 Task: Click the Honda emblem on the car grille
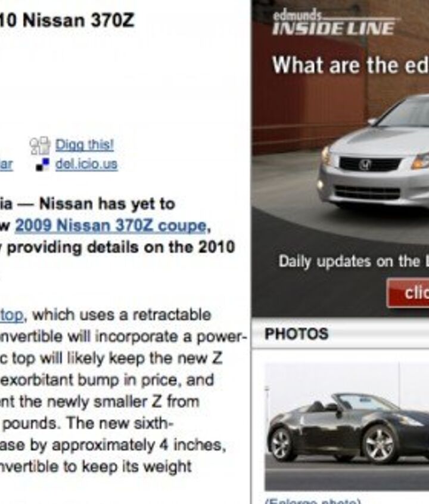tap(365, 165)
